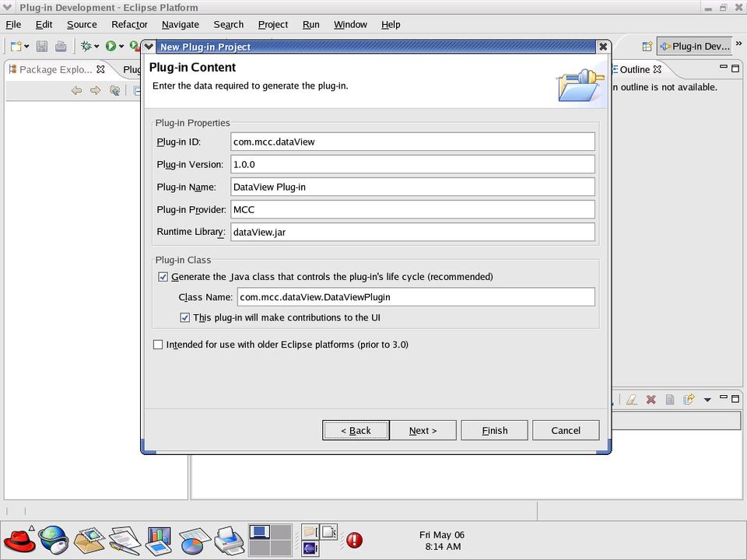Switch to the Package Explorer tab

(x=54, y=69)
